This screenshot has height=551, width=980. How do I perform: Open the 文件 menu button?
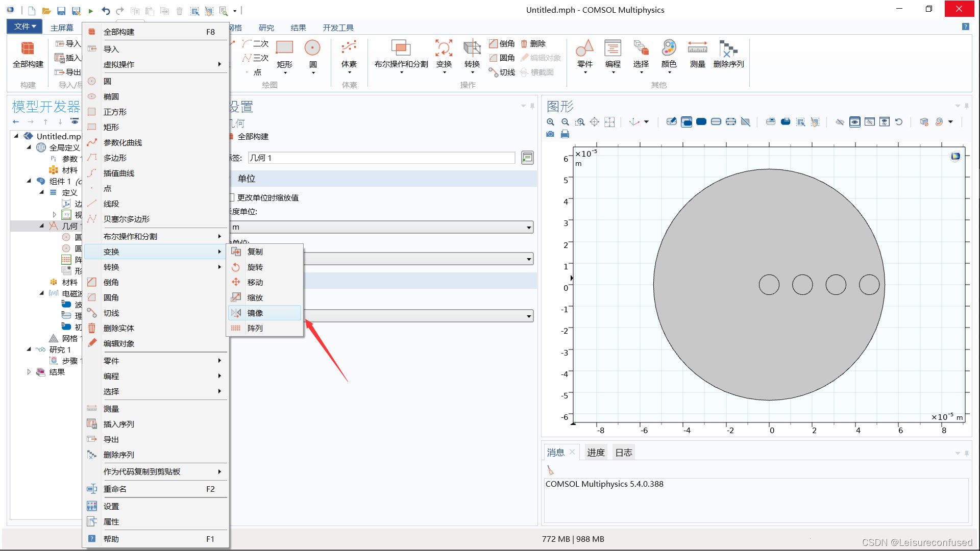(x=24, y=27)
